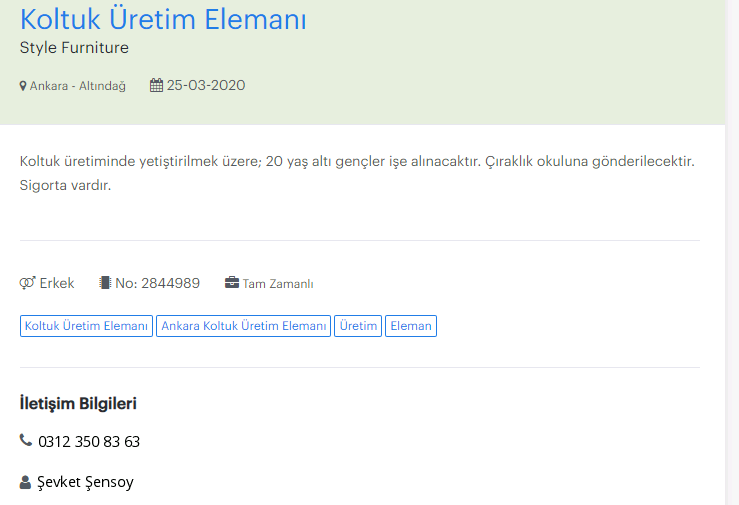Click the location pin icon near Ankara
The width and height of the screenshot is (739, 505).
pyautogui.click(x=23, y=86)
